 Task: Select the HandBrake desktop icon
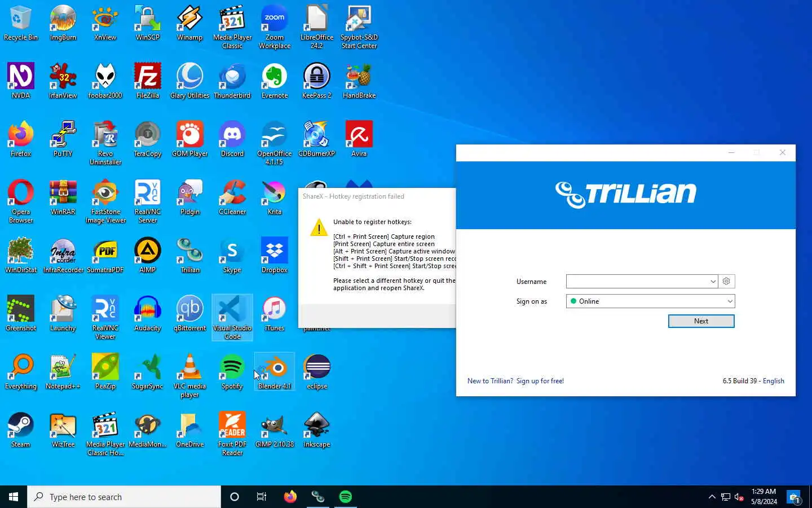(359, 81)
